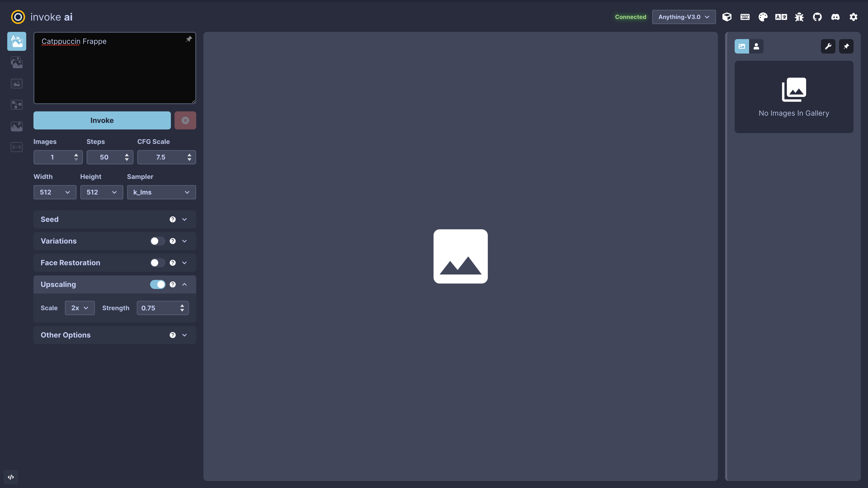Show help for Face Restoration

[172, 263]
